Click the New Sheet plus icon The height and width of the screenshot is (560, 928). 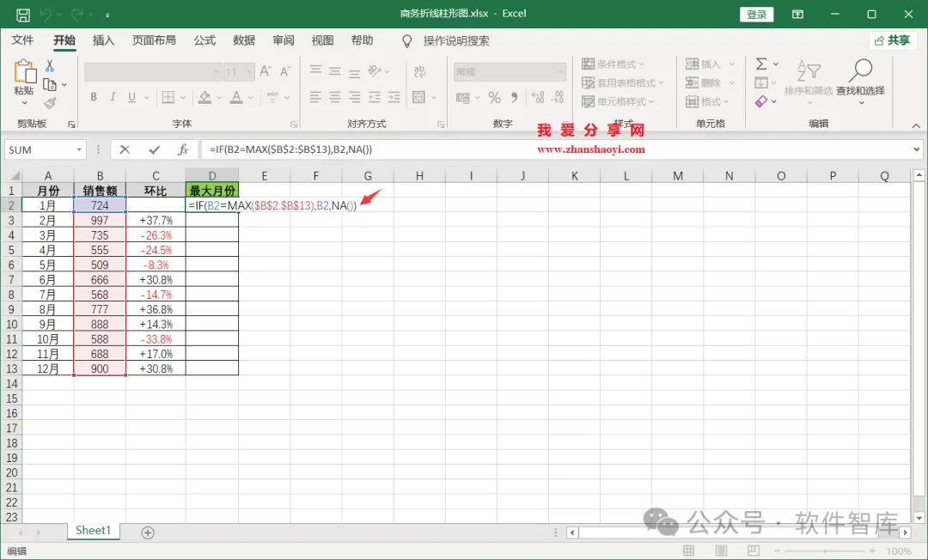pos(148,533)
